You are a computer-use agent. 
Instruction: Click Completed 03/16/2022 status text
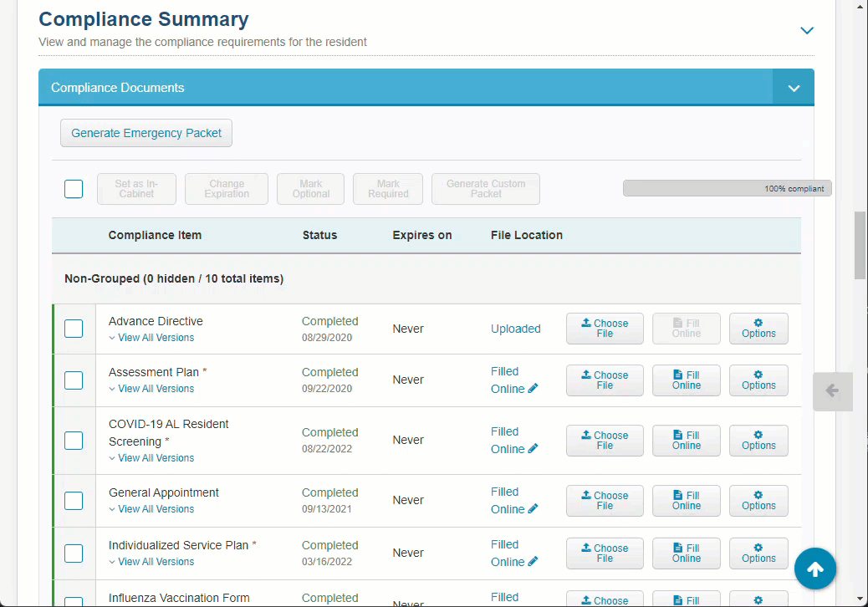click(330, 553)
